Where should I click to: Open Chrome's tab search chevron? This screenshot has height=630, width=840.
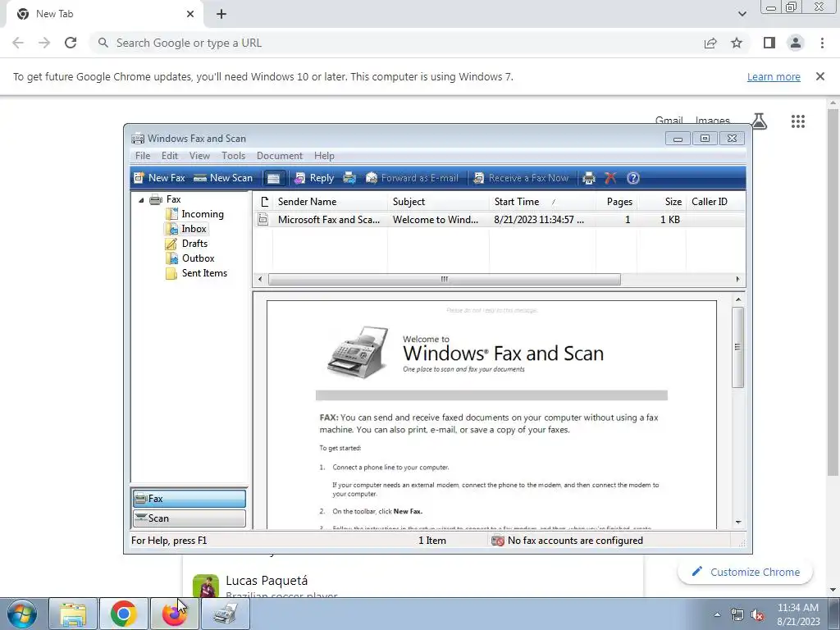(x=742, y=14)
